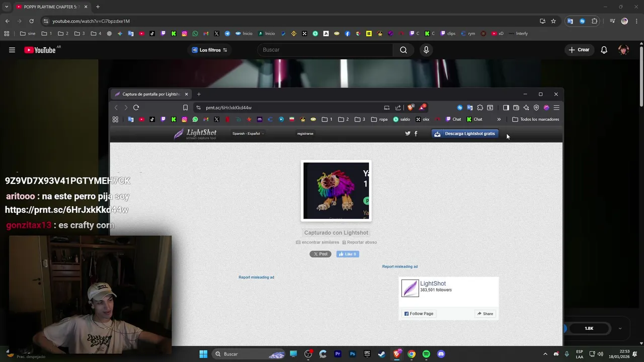Image resolution: width=644 pixels, height=362 pixels.
Task: Open the YouTube hamburger guide menu
Action: 12,50
